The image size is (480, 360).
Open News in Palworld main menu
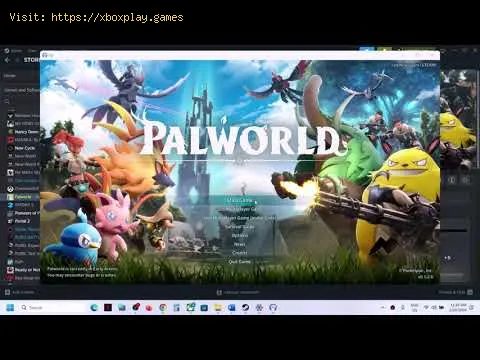coord(240,244)
